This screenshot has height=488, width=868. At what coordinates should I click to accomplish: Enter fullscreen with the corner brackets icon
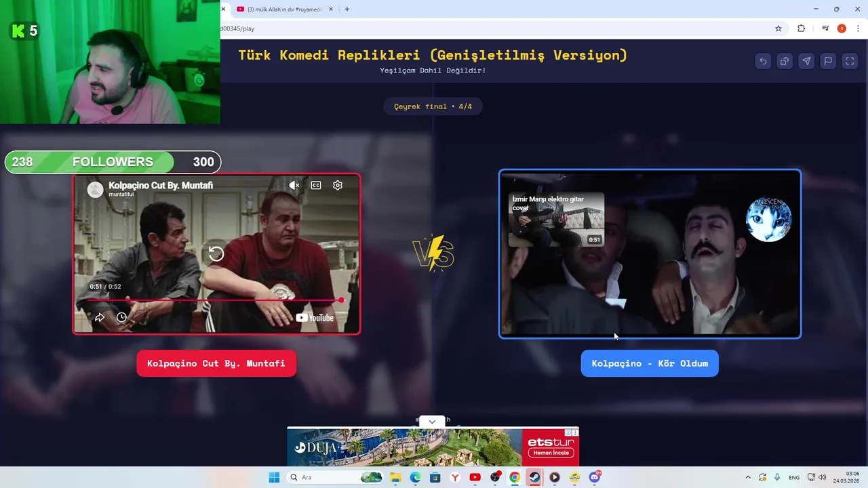(850, 61)
